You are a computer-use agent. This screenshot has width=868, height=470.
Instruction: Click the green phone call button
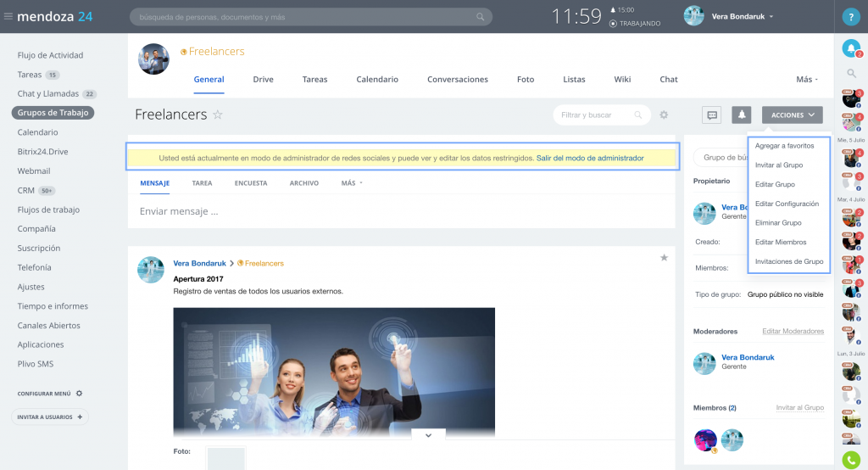[851, 460]
